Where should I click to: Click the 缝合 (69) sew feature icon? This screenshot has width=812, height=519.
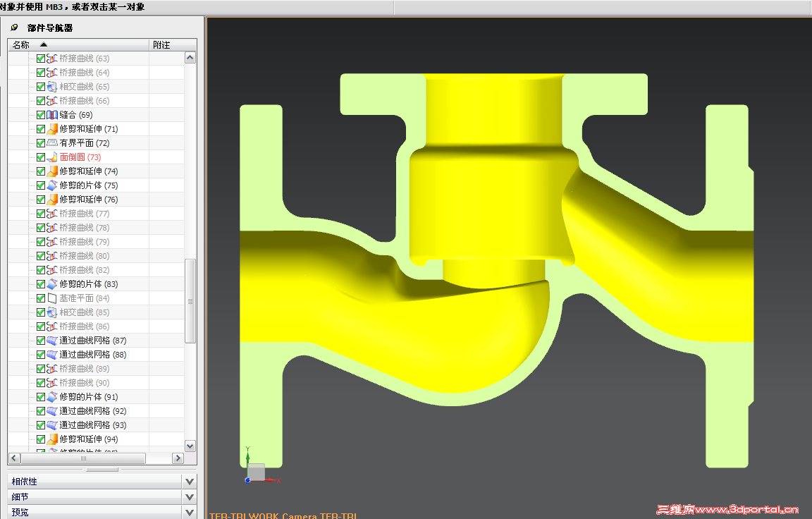click(52, 115)
